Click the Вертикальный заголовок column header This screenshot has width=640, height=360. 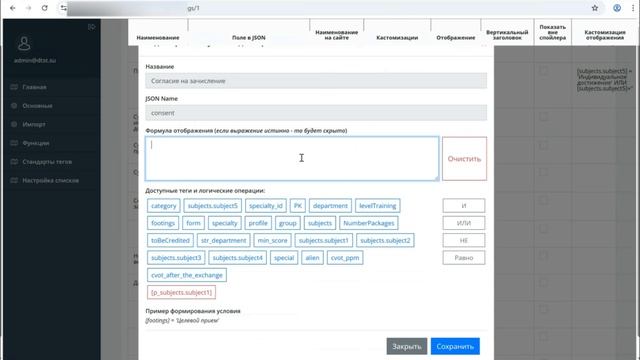pyautogui.click(x=507, y=35)
